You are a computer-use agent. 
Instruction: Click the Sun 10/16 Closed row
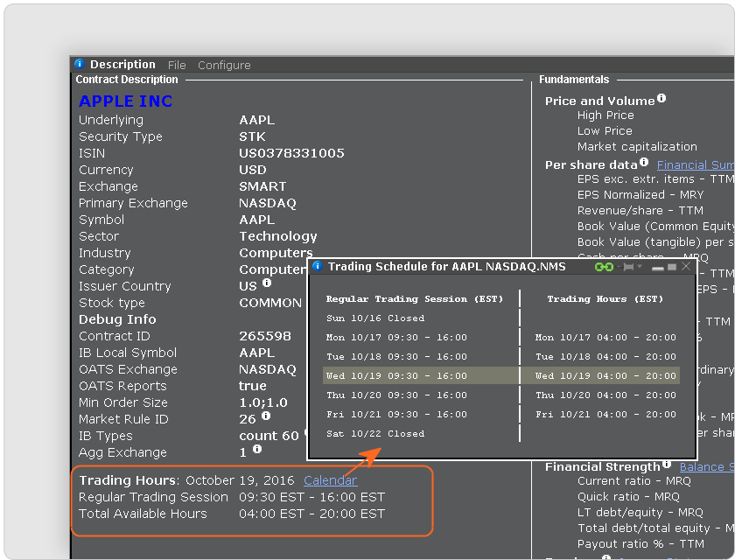tap(375, 318)
